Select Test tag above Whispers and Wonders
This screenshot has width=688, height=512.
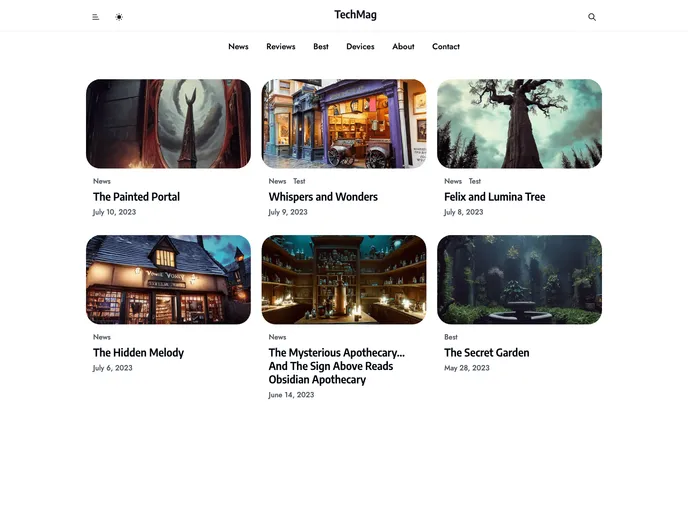click(x=299, y=181)
